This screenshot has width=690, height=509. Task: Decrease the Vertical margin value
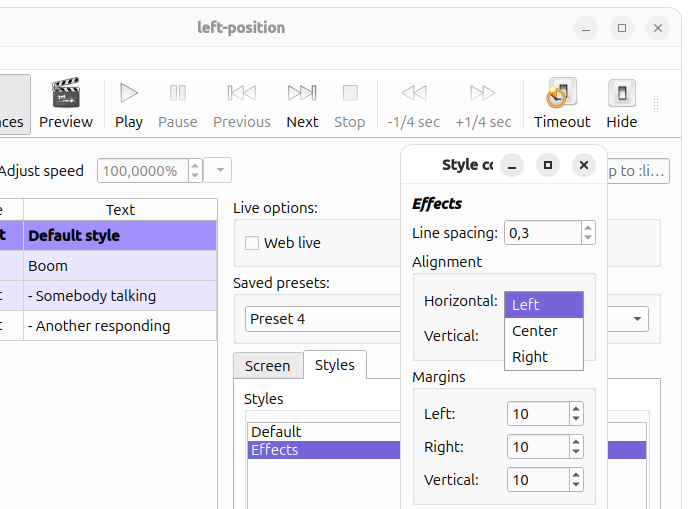click(x=576, y=485)
